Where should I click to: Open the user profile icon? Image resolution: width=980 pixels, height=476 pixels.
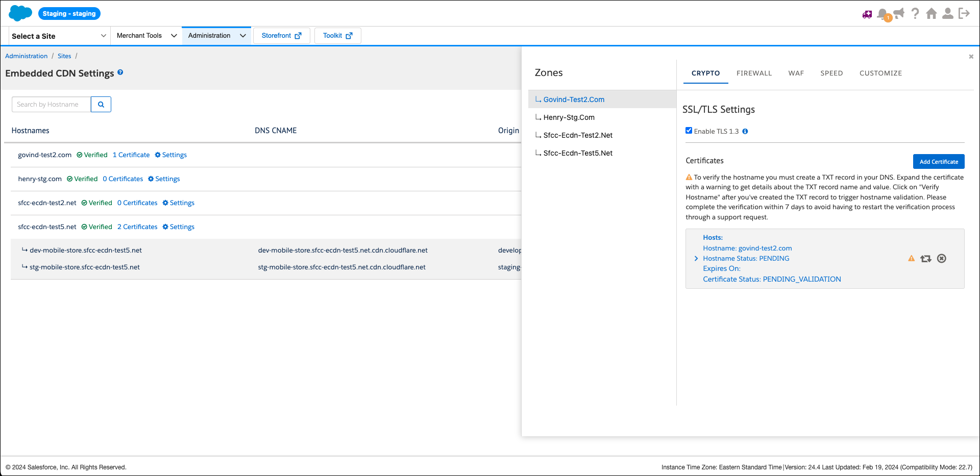pos(948,13)
